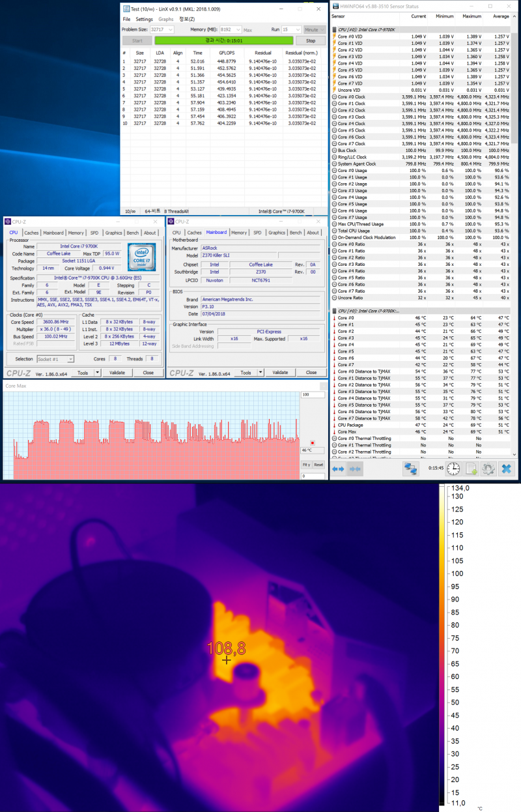Click Fit y button in Core Max graph

tap(306, 465)
